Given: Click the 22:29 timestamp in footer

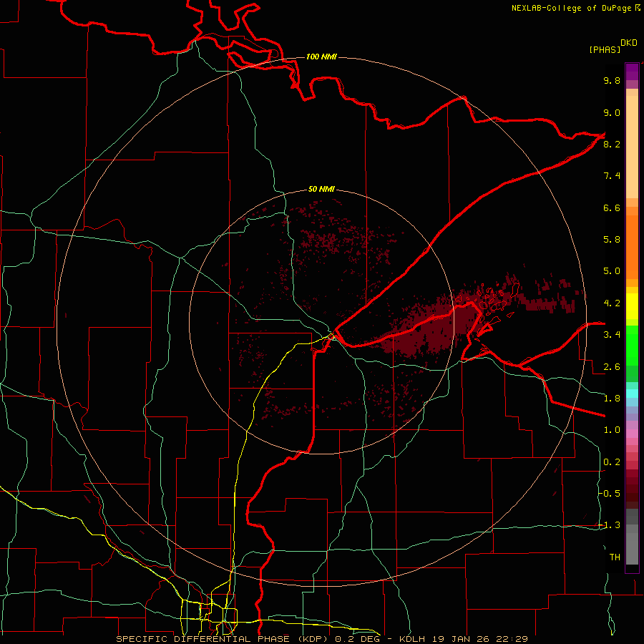Looking at the screenshot, I should (x=512, y=639).
